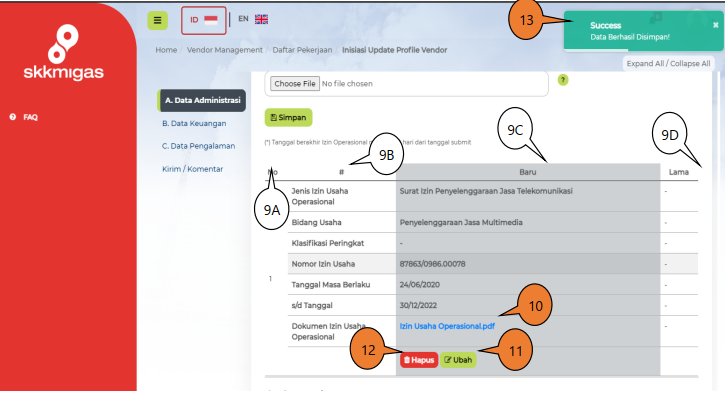This screenshot has height=403, width=728.
Task: Go to Vendor Management breadcrumb
Action: [x=225, y=50]
